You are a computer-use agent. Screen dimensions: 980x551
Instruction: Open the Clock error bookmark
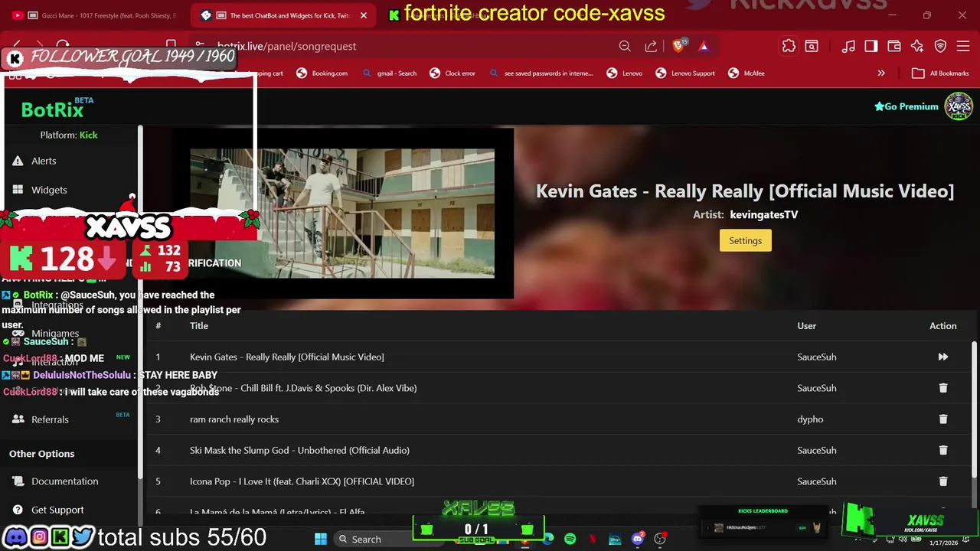pyautogui.click(x=453, y=73)
